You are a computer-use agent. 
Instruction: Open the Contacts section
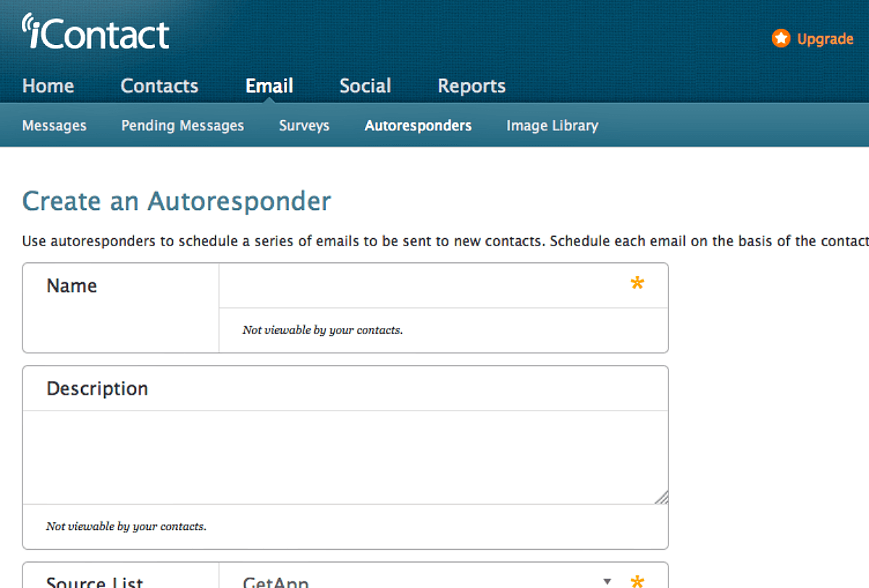coord(159,85)
